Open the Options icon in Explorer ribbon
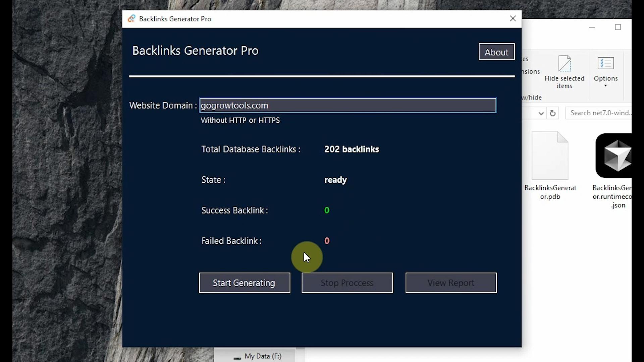 (x=605, y=64)
